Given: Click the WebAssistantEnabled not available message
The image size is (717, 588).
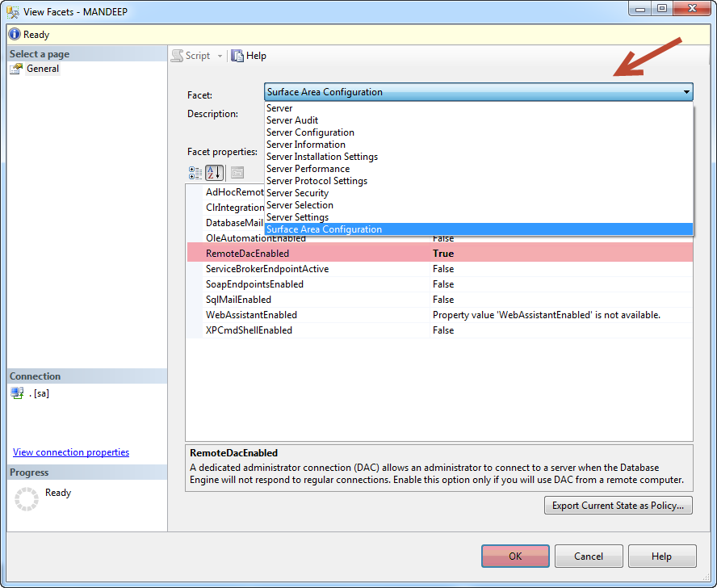Looking at the screenshot, I should click(x=547, y=315).
